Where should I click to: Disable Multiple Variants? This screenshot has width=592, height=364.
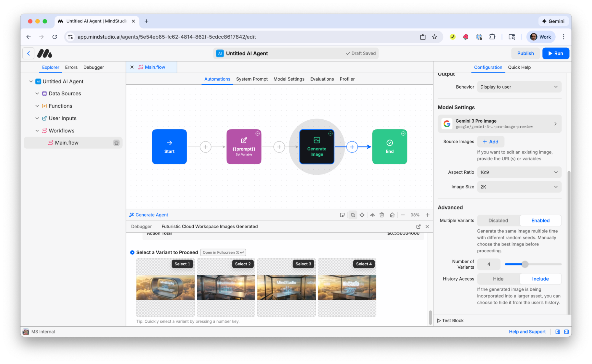click(x=498, y=220)
